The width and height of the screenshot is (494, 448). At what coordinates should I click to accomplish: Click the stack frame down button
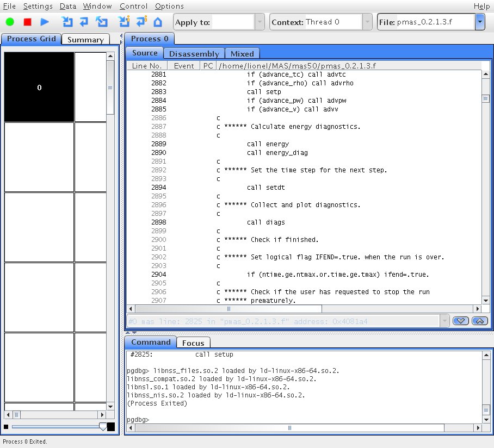[x=461, y=321]
